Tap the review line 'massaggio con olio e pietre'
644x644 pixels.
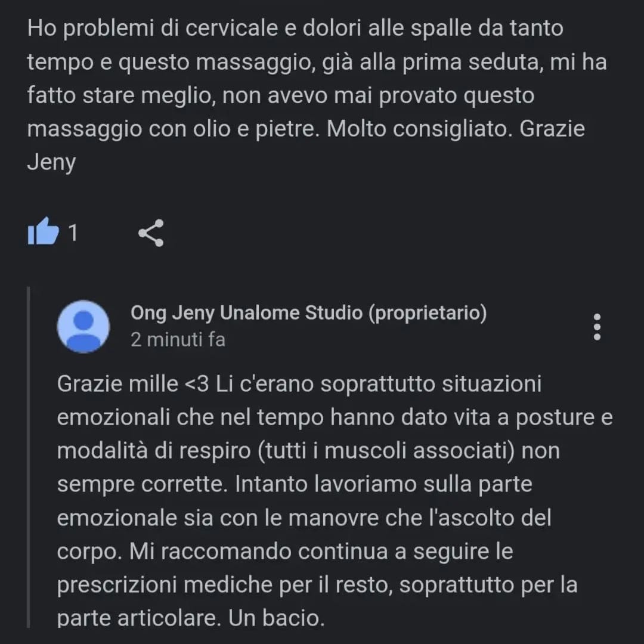click(x=174, y=129)
